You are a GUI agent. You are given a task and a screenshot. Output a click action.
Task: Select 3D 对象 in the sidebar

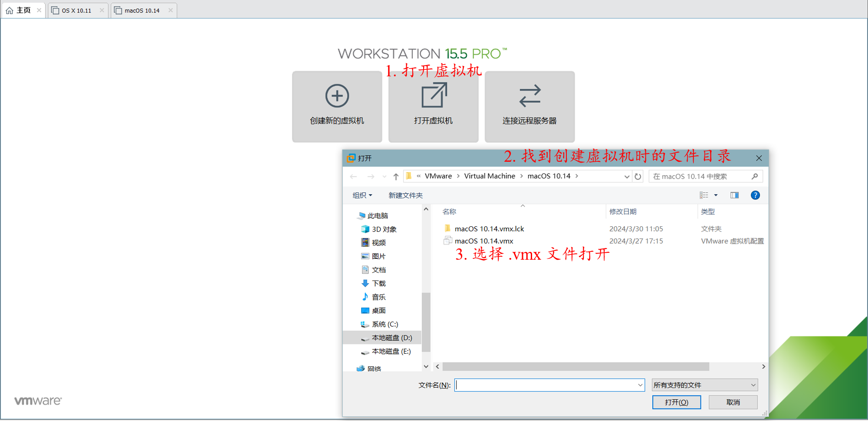click(384, 229)
